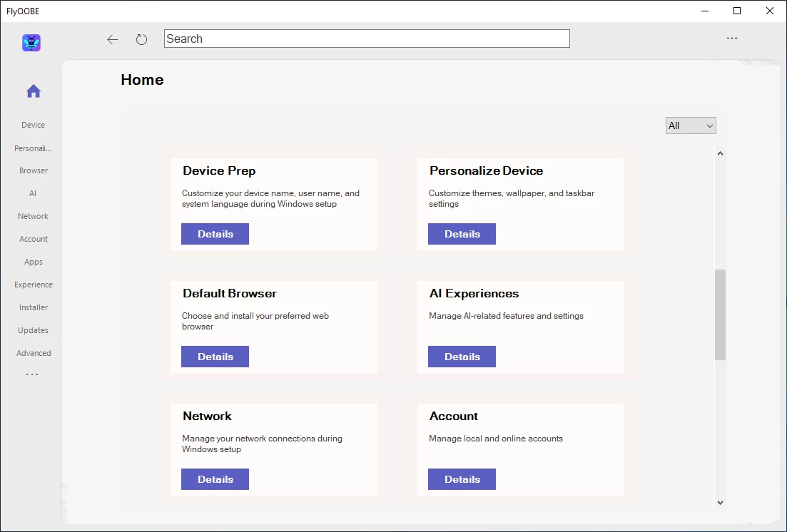This screenshot has width=787, height=532.
Task: Open the Advanced sidebar section
Action: pos(34,353)
